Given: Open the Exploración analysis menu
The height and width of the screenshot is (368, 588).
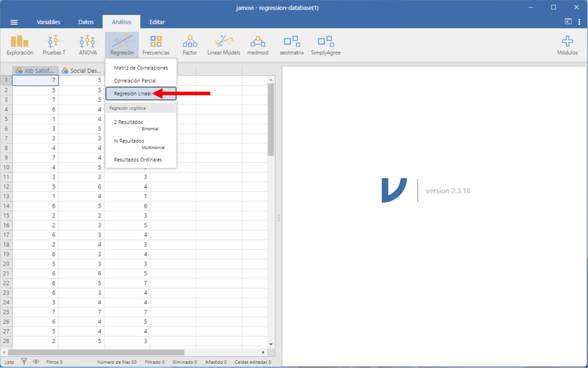Looking at the screenshot, I should pyautogui.click(x=20, y=45).
